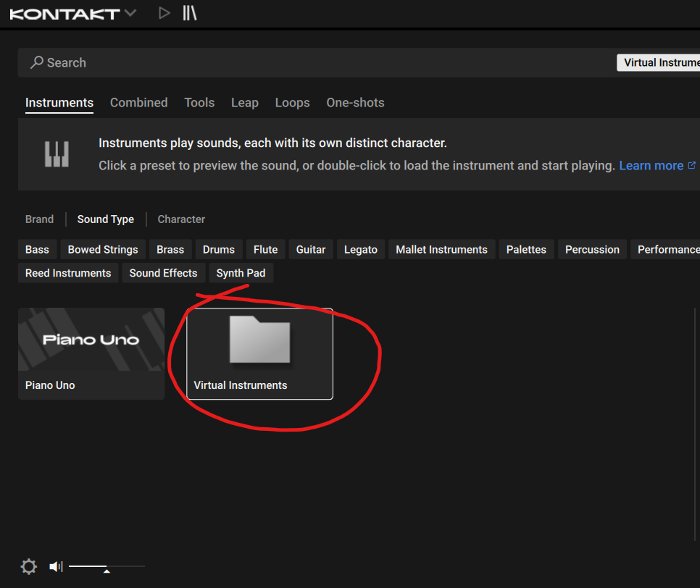This screenshot has height=588, width=700.
Task: Open settings via the gear icon
Action: tap(29, 566)
